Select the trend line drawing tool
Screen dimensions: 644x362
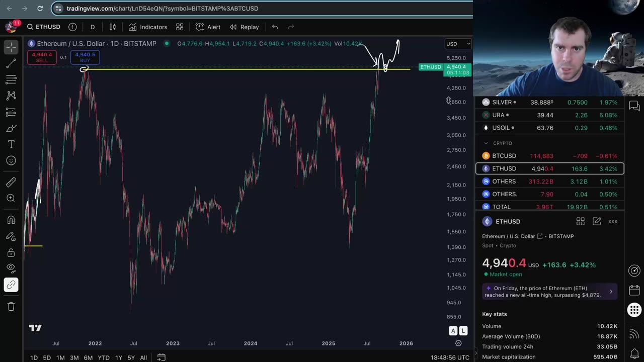point(11,63)
